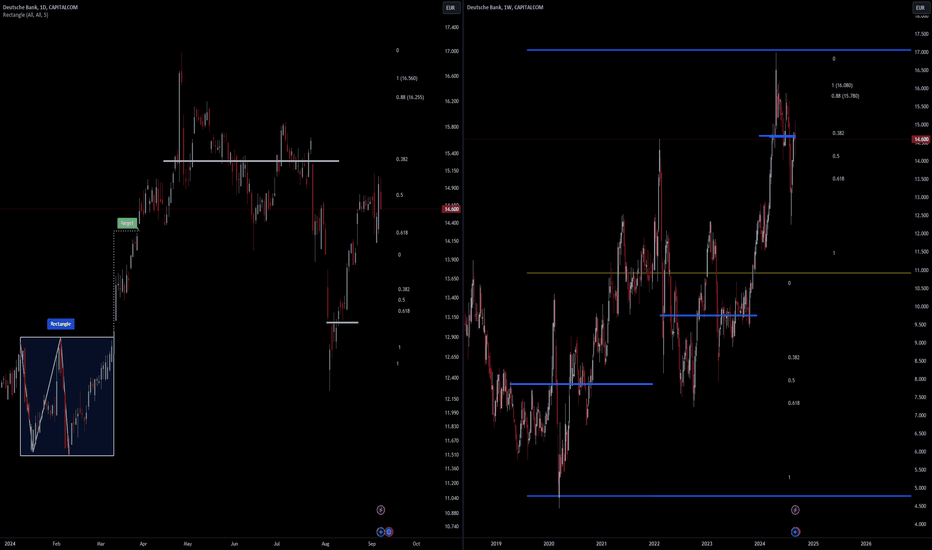Select the bottom blue horizontal line near 4.800
This screenshot has height=550, width=932.
click(x=719, y=496)
